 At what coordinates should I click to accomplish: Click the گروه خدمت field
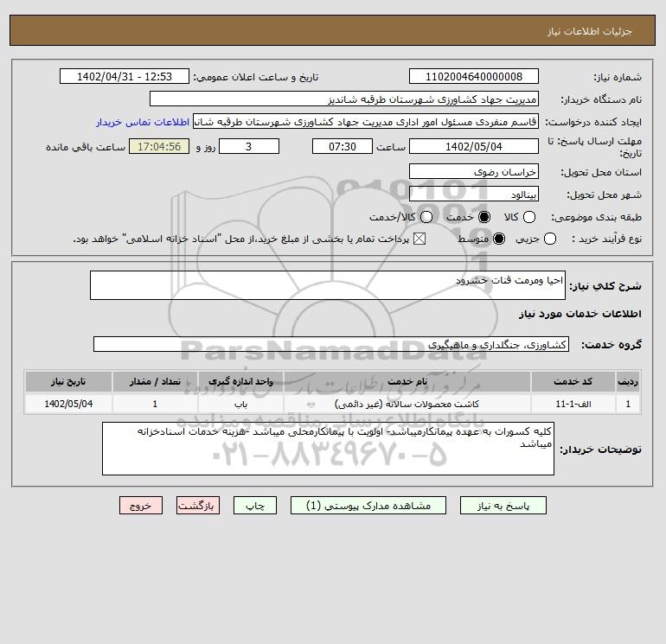pyautogui.click(x=331, y=344)
